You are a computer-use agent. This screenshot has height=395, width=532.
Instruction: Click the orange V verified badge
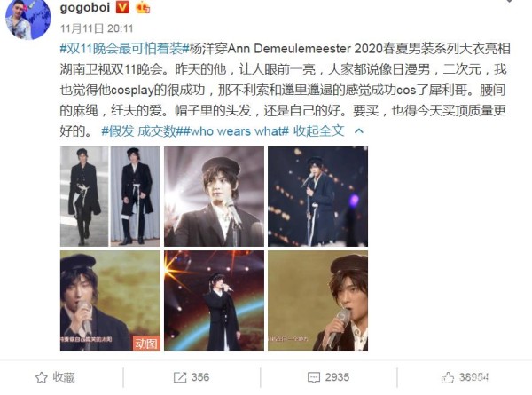pyautogui.click(x=123, y=7)
